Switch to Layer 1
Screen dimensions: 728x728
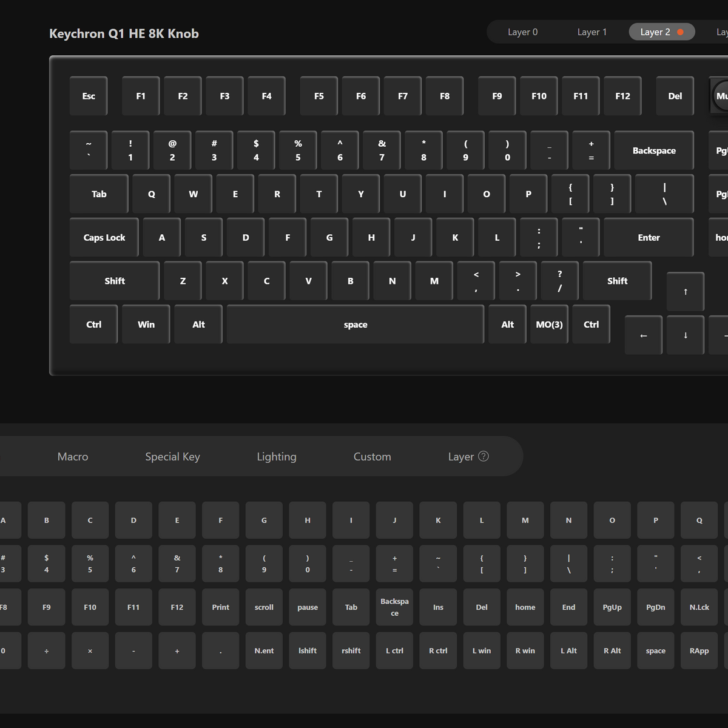pyautogui.click(x=591, y=32)
